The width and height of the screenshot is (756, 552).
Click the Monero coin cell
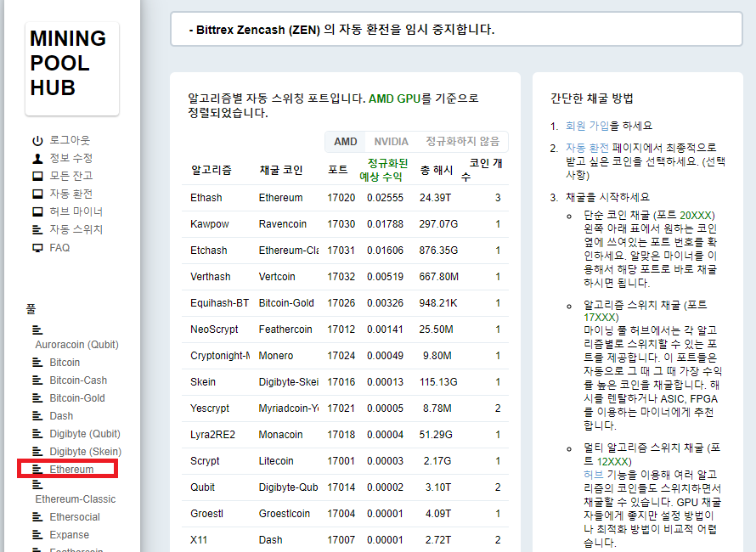[276, 356]
